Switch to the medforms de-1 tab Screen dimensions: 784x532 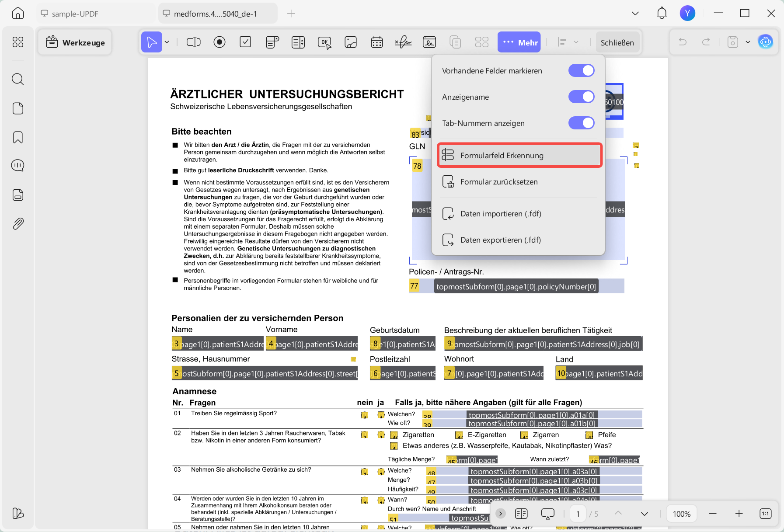218,14
